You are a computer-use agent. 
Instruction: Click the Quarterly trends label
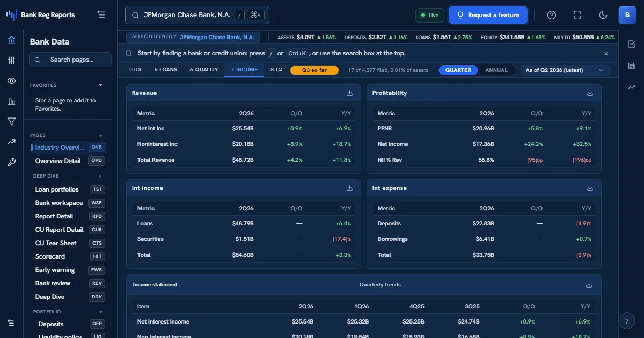pyautogui.click(x=380, y=285)
